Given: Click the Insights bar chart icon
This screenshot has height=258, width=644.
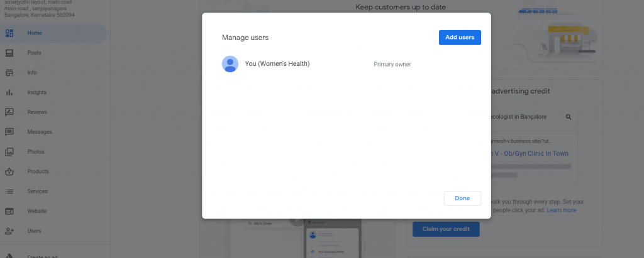Looking at the screenshot, I should (9, 92).
